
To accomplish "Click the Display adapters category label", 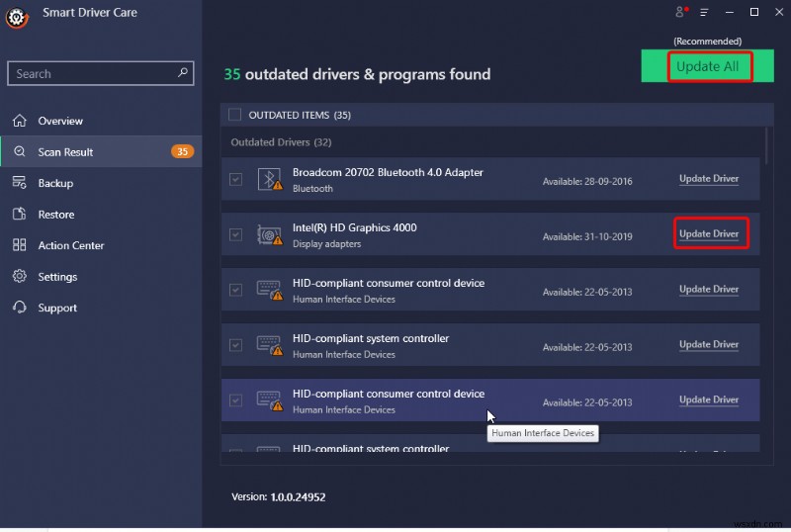I will [327, 244].
